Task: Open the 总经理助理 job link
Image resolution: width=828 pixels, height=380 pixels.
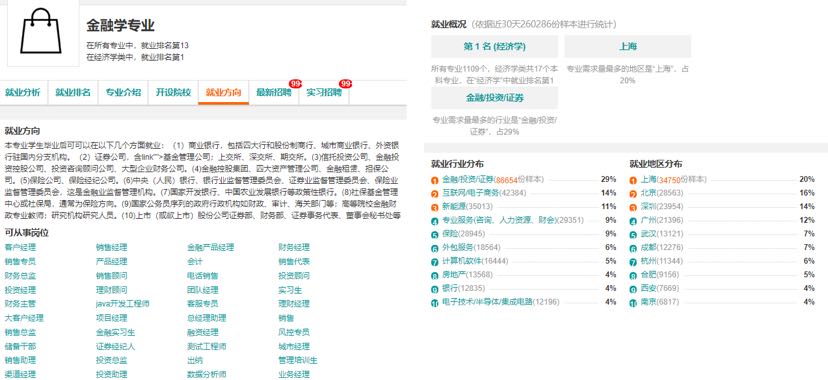Action: point(206,318)
